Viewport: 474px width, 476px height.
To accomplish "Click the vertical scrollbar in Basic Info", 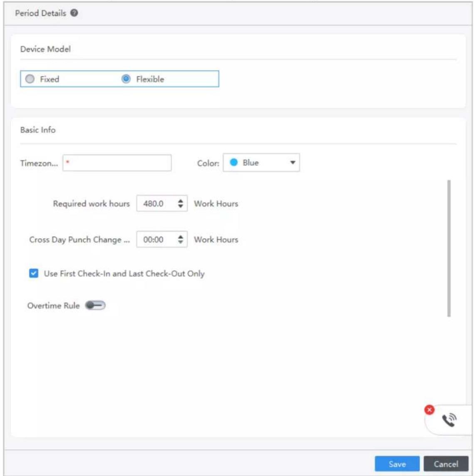I will point(449,248).
